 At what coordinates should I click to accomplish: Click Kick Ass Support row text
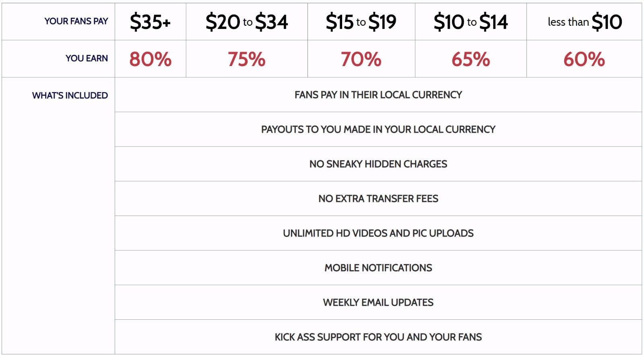(x=378, y=337)
